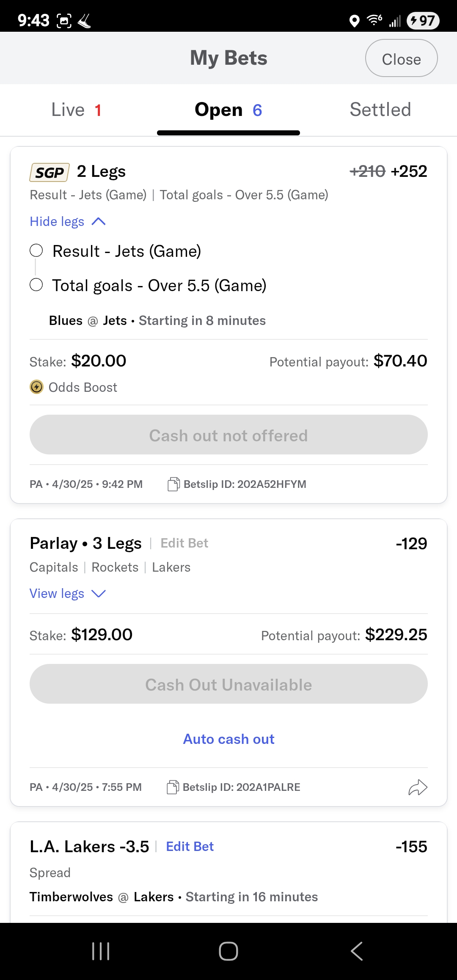The width and height of the screenshot is (457, 980).
Task: Tap Edit Bet on Lakers -3.5
Action: pyautogui.click(x=190, y=846)
